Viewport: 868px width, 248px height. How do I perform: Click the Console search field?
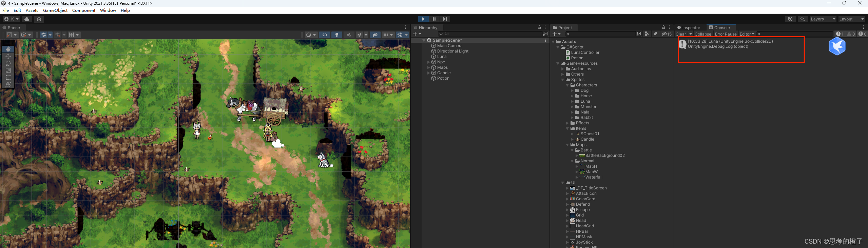tap(795, 34)
